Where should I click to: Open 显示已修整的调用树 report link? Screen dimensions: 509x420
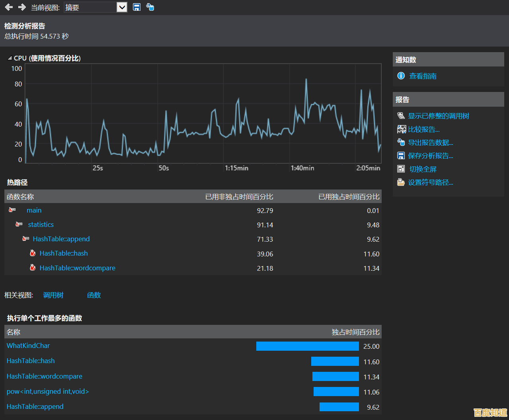click(x=439, y=116)
